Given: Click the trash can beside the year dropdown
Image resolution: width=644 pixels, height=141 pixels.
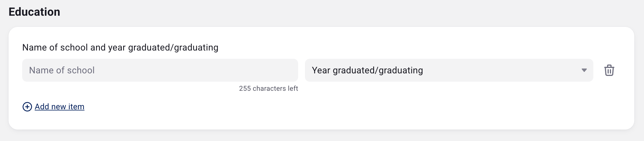Looking at the screenshot, I should [x=609, y=70].
